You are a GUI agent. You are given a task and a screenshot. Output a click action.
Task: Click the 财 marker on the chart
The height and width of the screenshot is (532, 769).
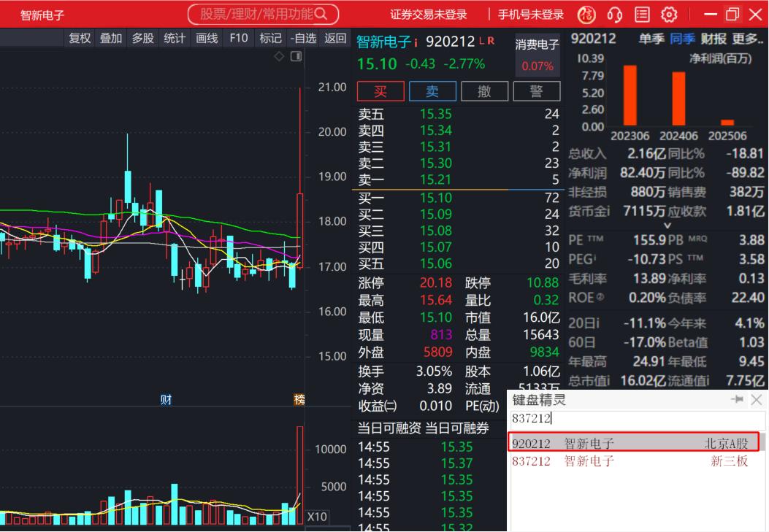coord(167,399)
